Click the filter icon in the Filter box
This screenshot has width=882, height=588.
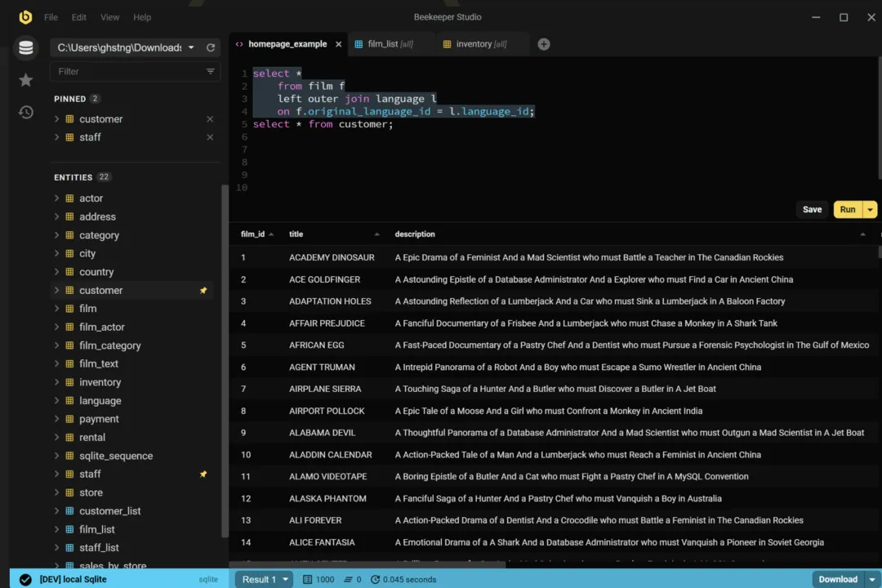tap(208, 72)
